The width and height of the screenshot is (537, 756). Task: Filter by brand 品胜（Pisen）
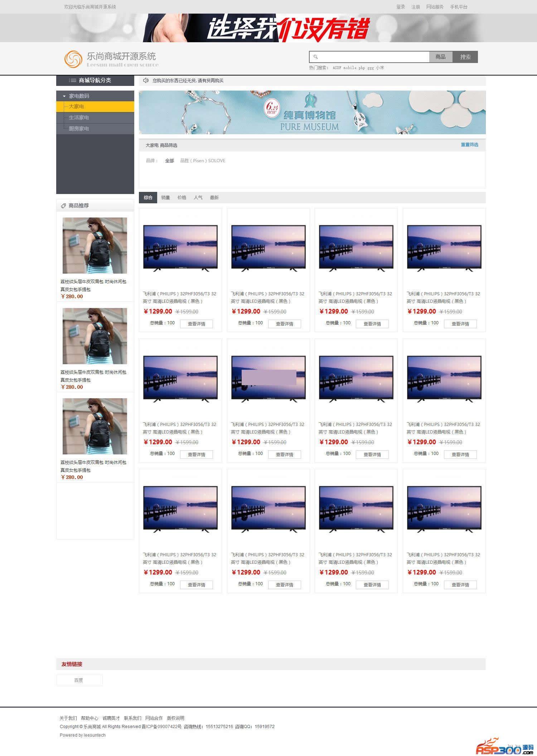[193, 161]
